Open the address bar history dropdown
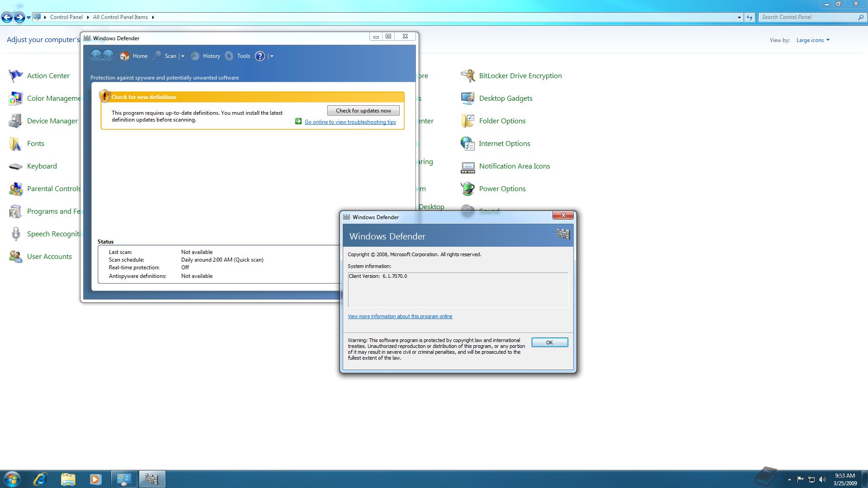 (x=739, y=17)
